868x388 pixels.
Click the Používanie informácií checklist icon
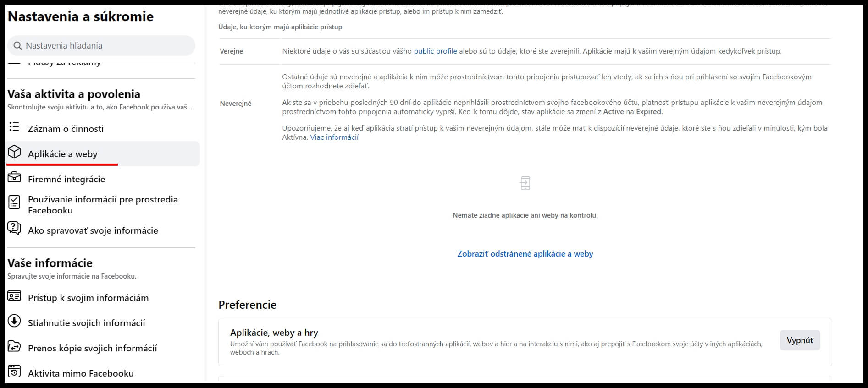(x=14, y=202)
